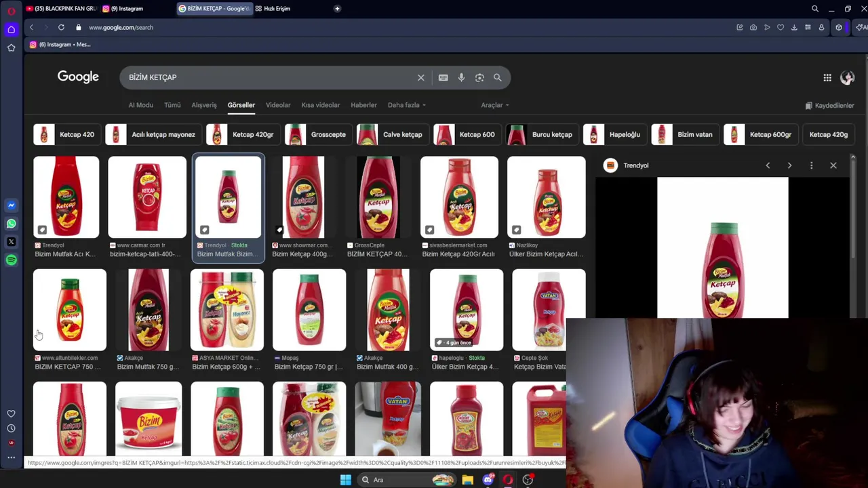The image size is (868, 488).
Task: Expand the Daha fazla dropdown
Action: 407,105
